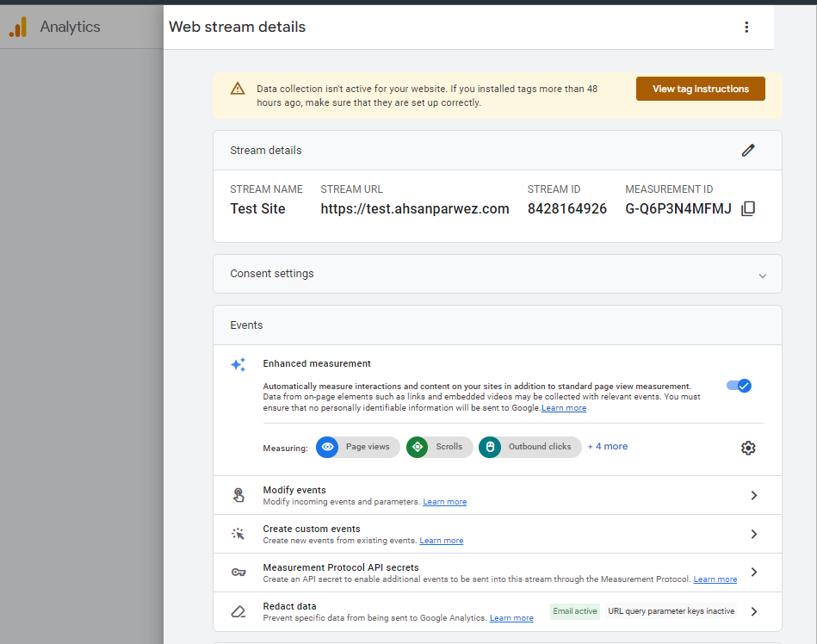
Task: Click the Modify events title
Action: [x=294, y=490]
